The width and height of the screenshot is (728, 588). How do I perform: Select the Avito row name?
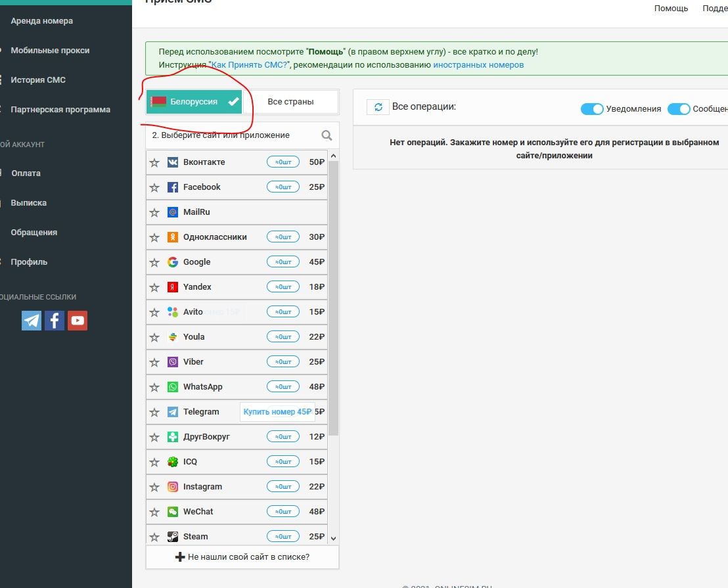[x=193, y=312]
